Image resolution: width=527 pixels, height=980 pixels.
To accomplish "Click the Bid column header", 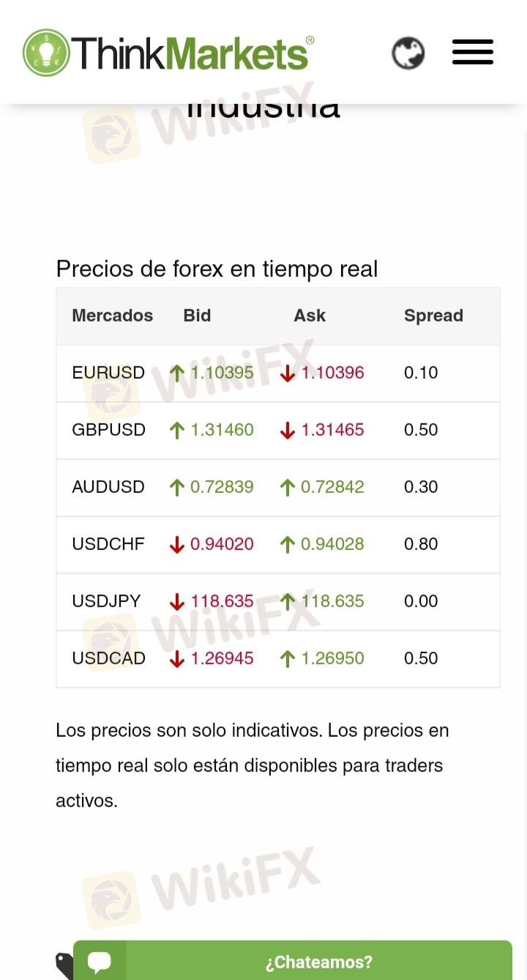I will pyautogui.click(x=197, y=316).
